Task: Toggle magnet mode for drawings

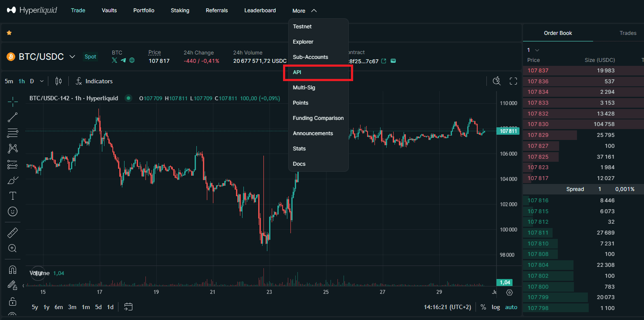Action: (x=13, y=270)
